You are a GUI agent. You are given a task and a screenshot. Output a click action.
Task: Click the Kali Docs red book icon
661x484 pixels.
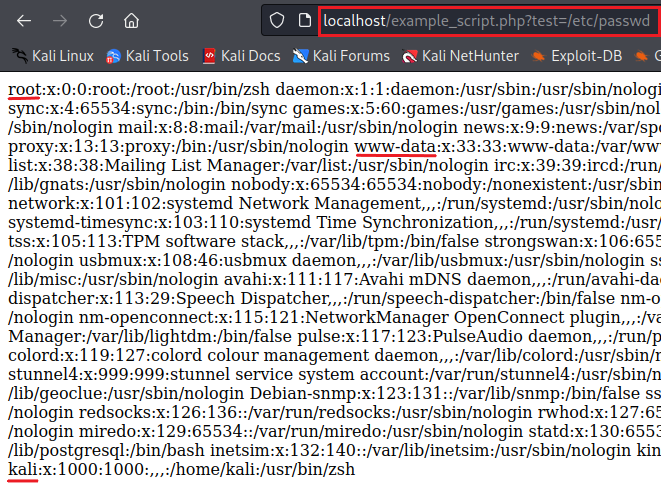click(209, 56)
